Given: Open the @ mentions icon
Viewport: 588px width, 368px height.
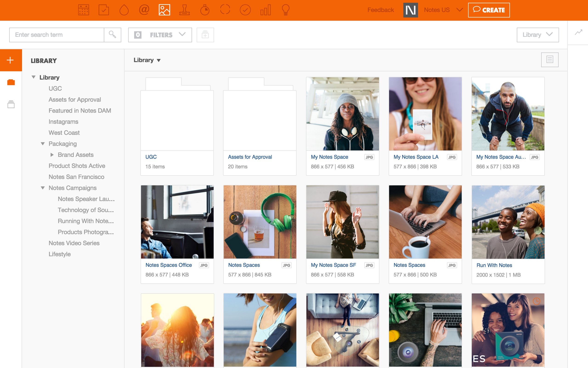Looking at the screenshot, I should click(x=144, y=10).
